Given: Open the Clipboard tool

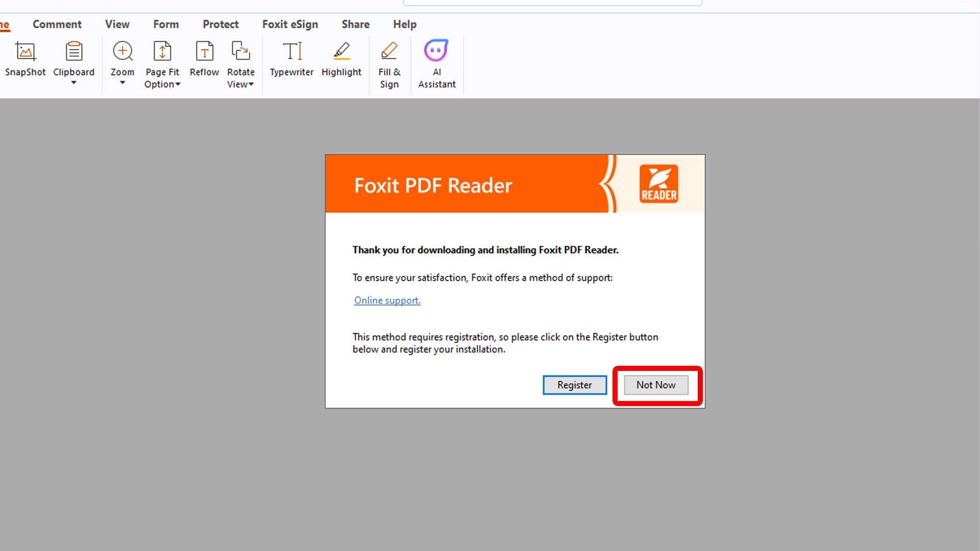Looking at the screenshot, I should click(x=74, y=59).
